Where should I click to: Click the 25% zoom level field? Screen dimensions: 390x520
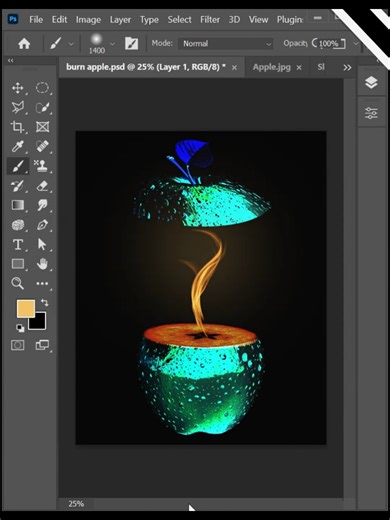tap(76, 504)
